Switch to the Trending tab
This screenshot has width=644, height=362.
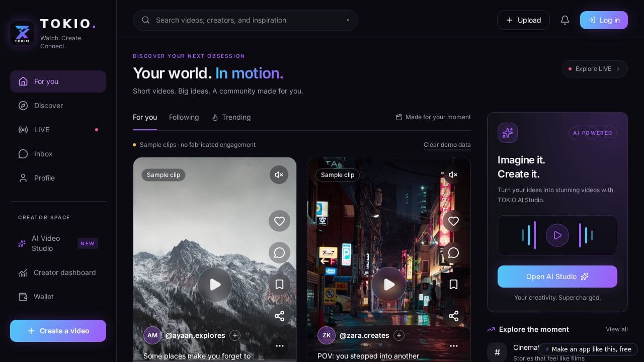click(x=231, y=117)
